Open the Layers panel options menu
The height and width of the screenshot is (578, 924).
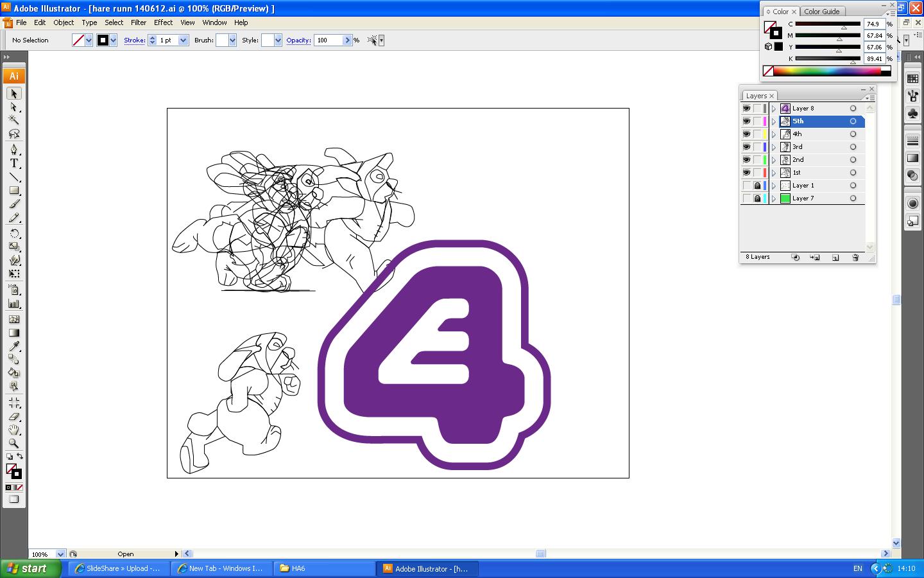tap(870, 98)
